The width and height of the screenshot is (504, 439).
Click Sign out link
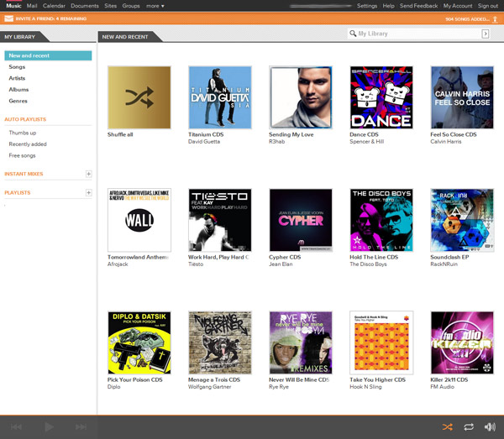click(x=488, y=6)
